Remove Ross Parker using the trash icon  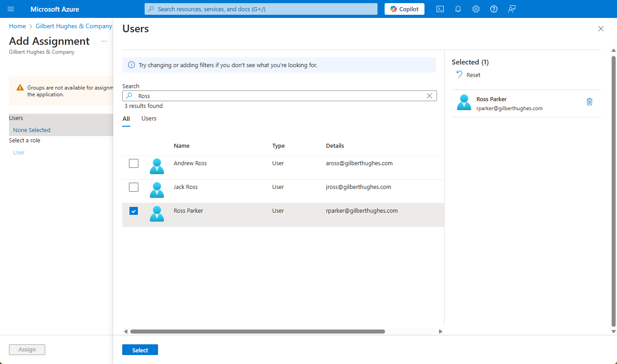point(589,102)
